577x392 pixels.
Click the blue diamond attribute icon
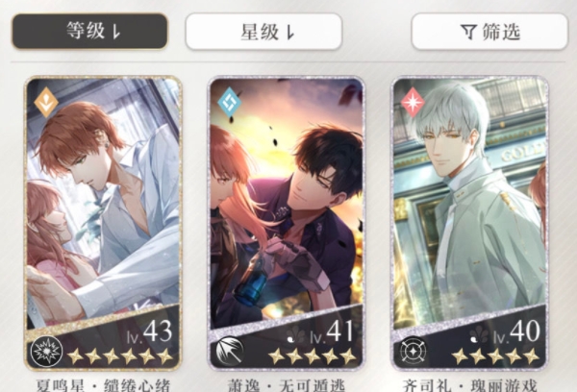[229, 102]
